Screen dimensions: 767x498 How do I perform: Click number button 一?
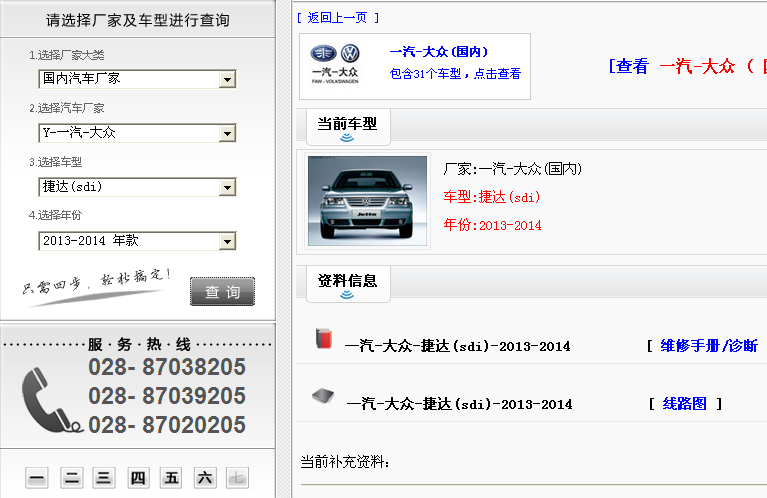pyautogui.click(x=37, y=477)
